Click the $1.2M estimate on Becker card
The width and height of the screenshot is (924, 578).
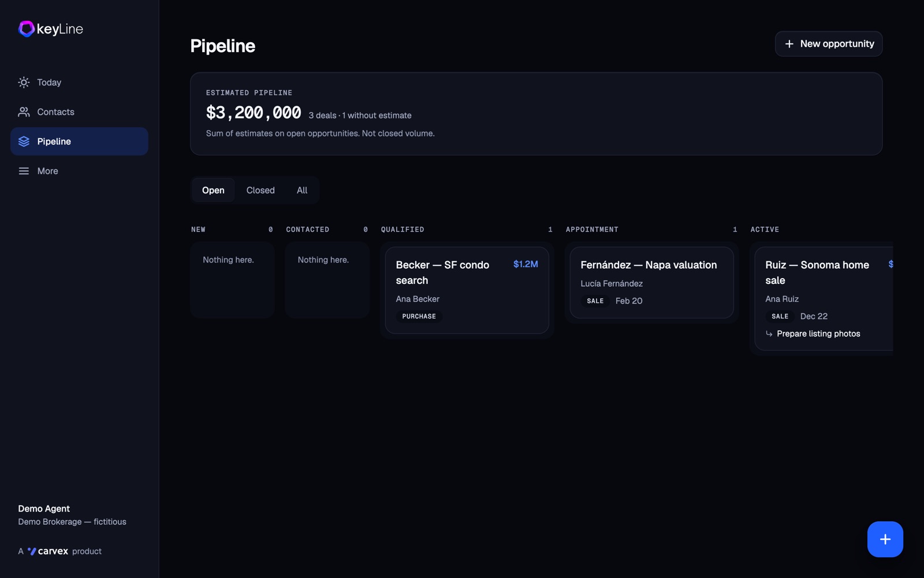526,264
